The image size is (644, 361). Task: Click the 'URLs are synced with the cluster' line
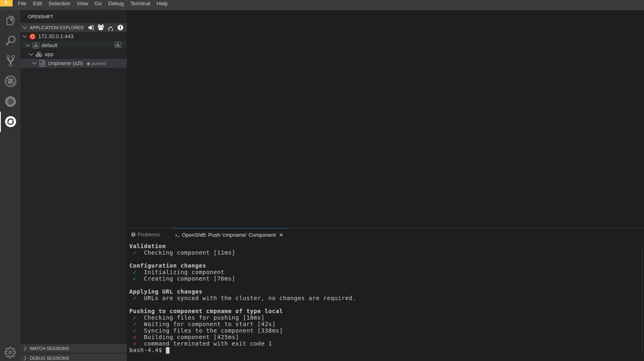pyautogui.click(x=250, y=298)
